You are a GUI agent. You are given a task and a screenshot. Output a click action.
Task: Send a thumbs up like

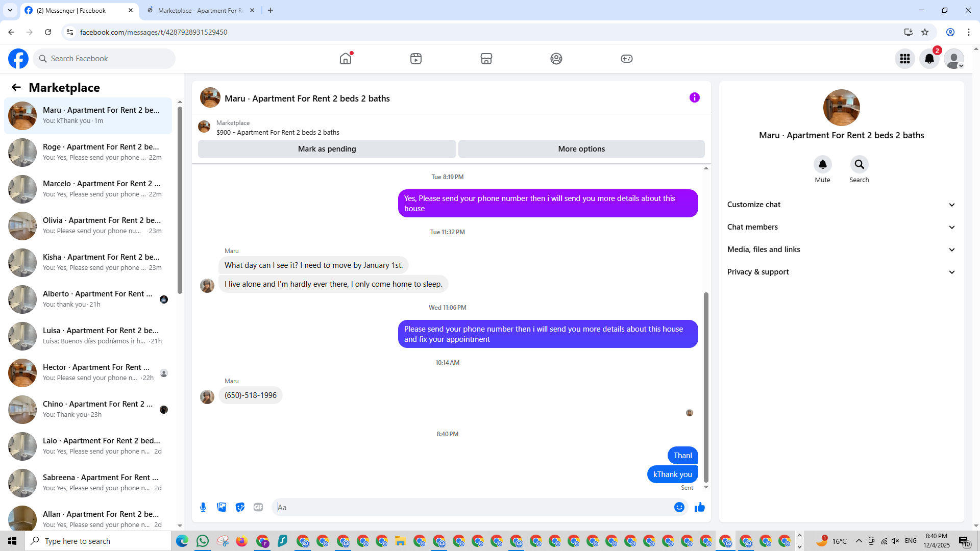[700, 507]
